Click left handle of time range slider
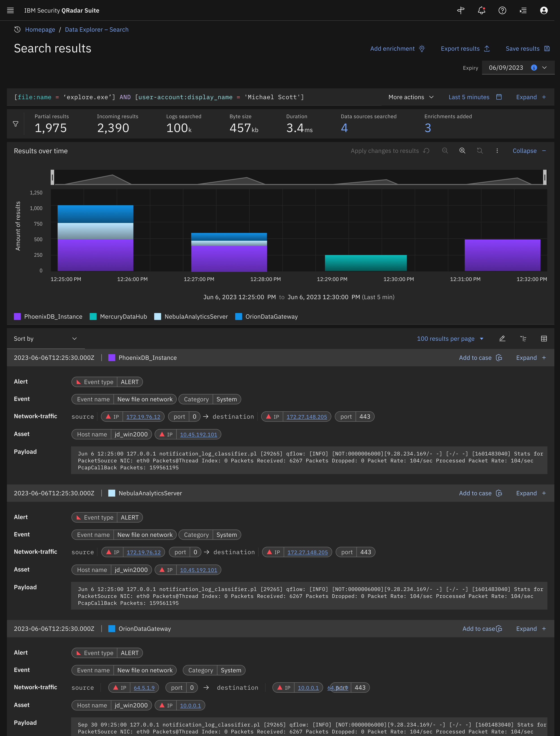Screen dimensions: 560x736 click(x=52, y=177)
